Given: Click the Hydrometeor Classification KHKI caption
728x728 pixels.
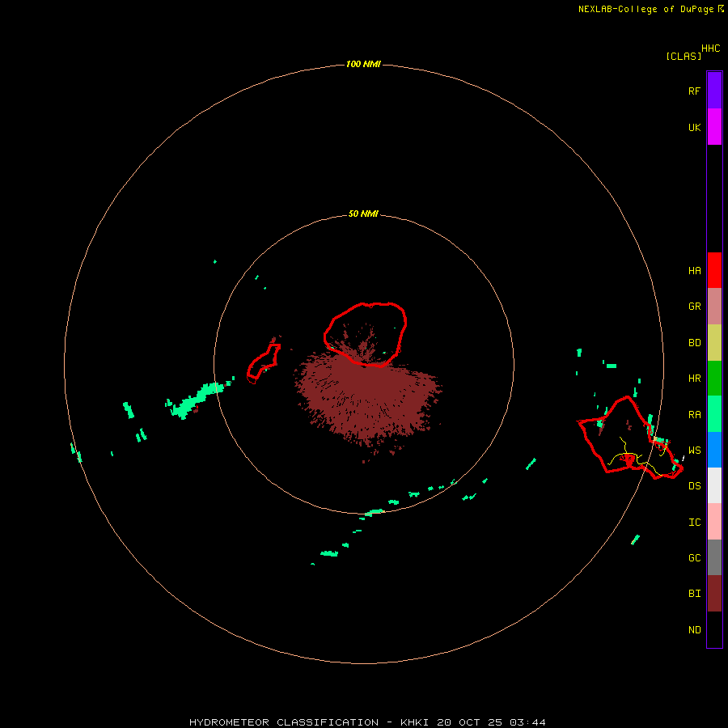Looking at the screenshot, I should pos(367,722).
